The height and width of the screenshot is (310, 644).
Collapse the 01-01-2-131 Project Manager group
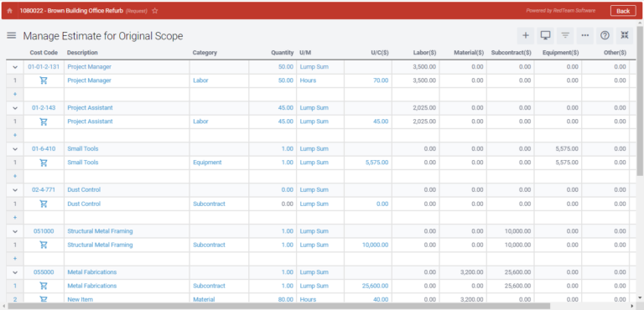tap(15, 67)
